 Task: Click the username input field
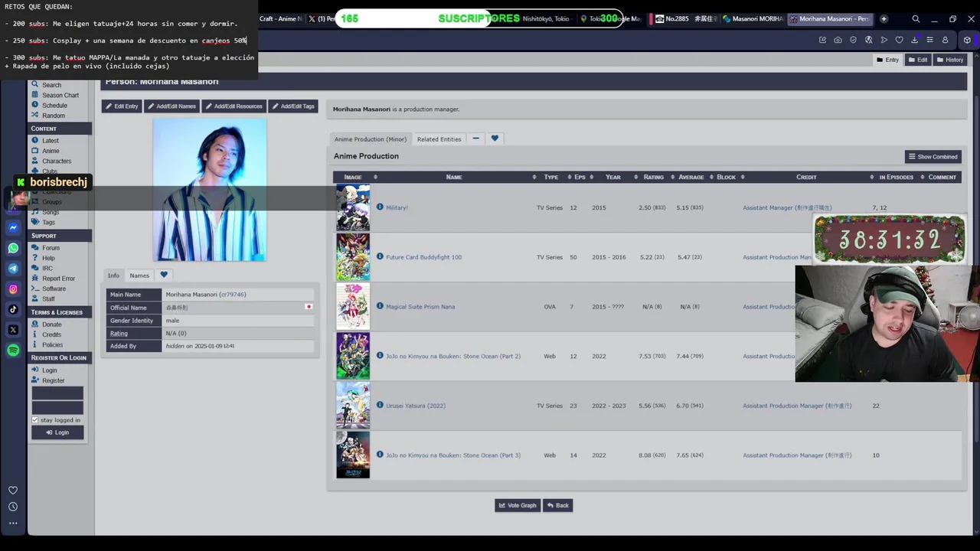click(57, 393)
